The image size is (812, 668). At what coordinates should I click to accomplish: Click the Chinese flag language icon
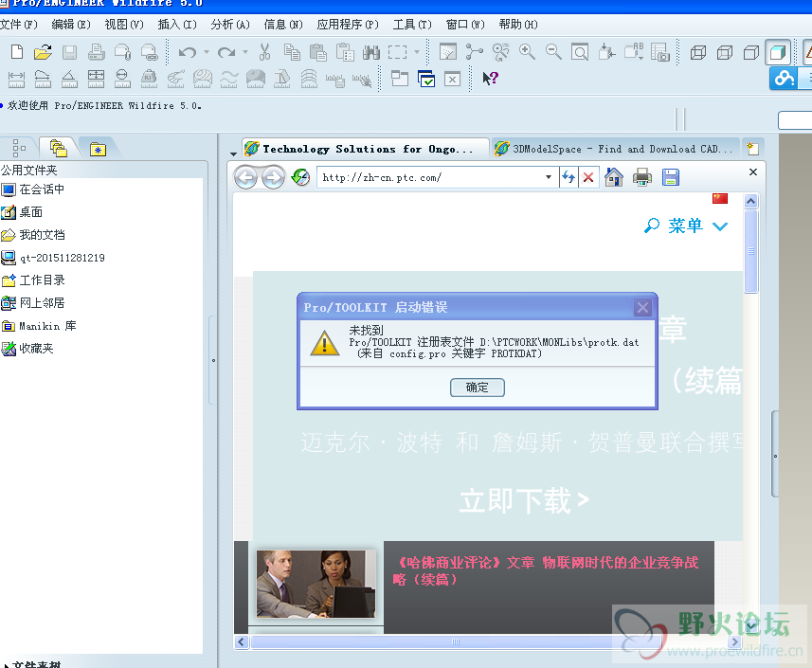720,198
